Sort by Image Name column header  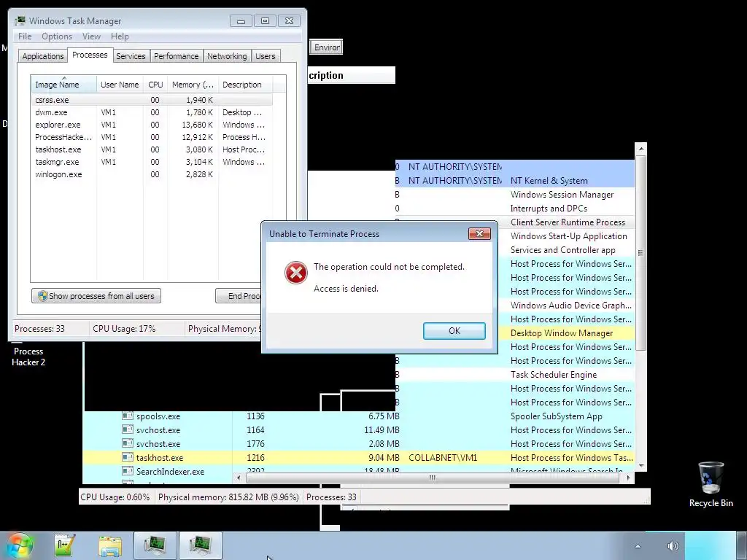tap(64, 85)
